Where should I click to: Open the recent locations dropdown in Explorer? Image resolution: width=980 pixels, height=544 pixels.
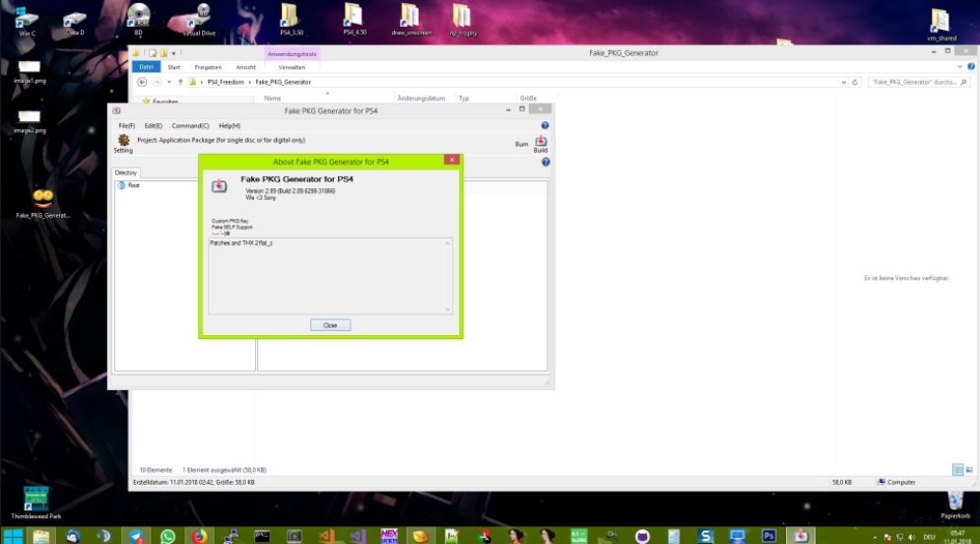point(168,82)
